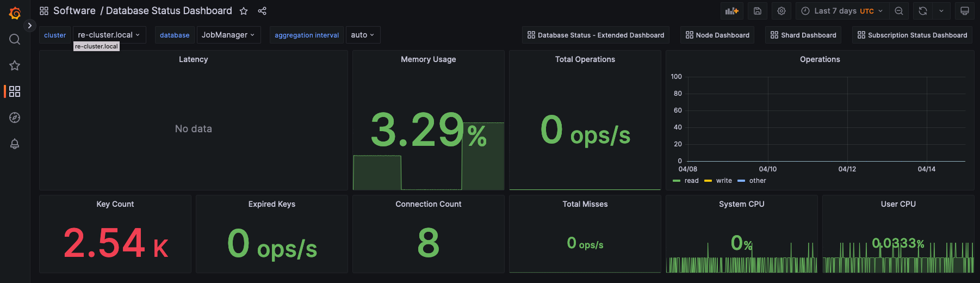Click the Add panel icon
The height and width of the screenshot is (283, 980).
tap(731, 11)
